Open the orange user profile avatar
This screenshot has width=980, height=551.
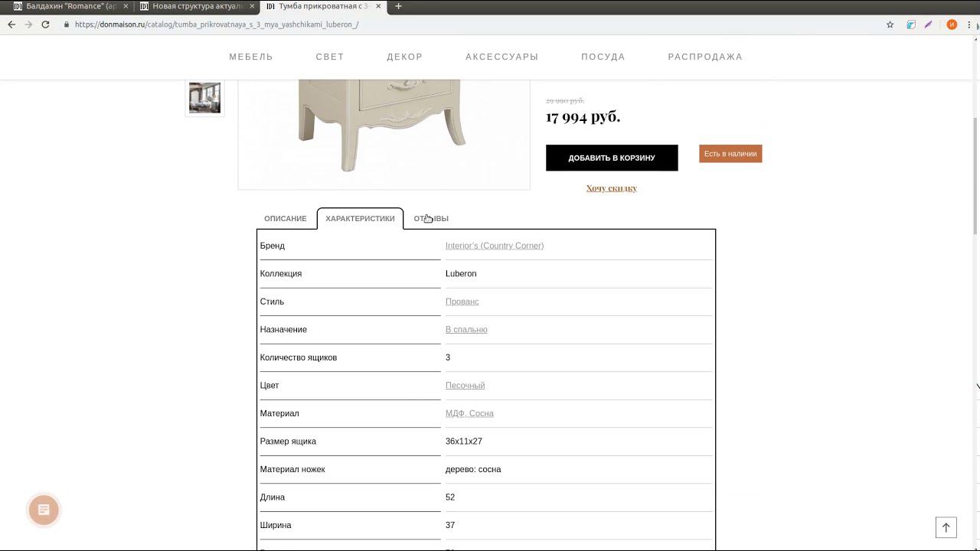pyautogui.click(x=952, y=24)
